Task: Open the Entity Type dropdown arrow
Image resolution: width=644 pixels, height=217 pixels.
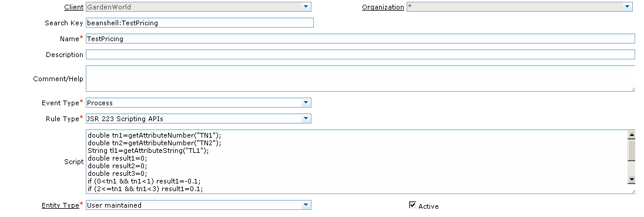Action: 306,205
